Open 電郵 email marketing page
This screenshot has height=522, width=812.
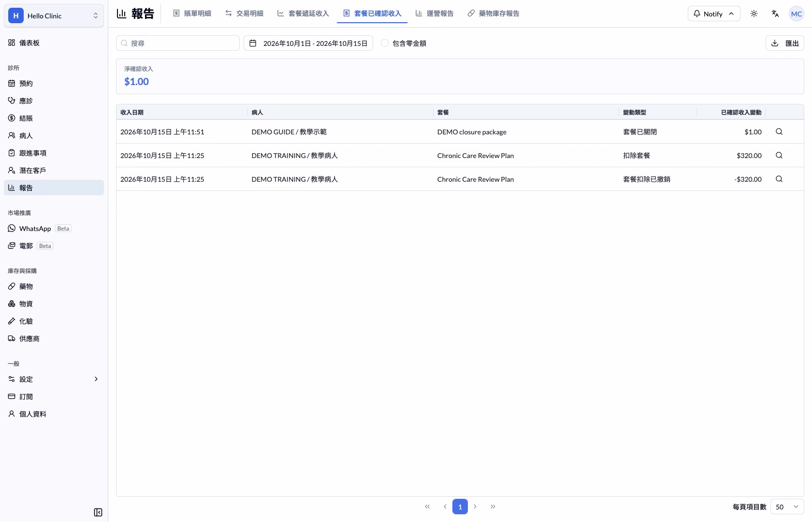[x=54, y=246]
